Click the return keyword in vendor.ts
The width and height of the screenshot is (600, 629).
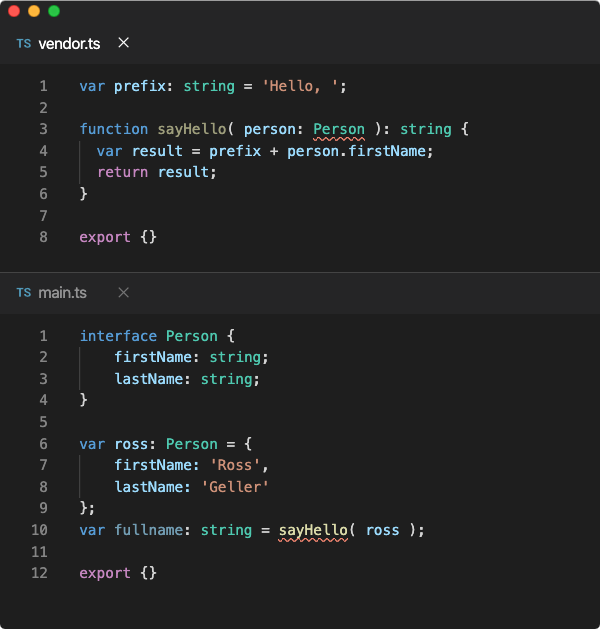(123, 172)
